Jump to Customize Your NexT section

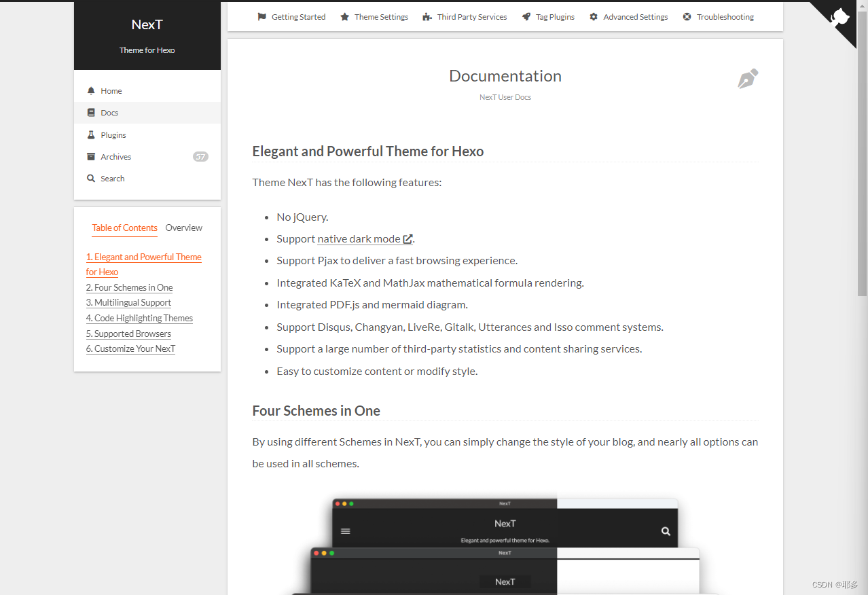click(131, 349)
